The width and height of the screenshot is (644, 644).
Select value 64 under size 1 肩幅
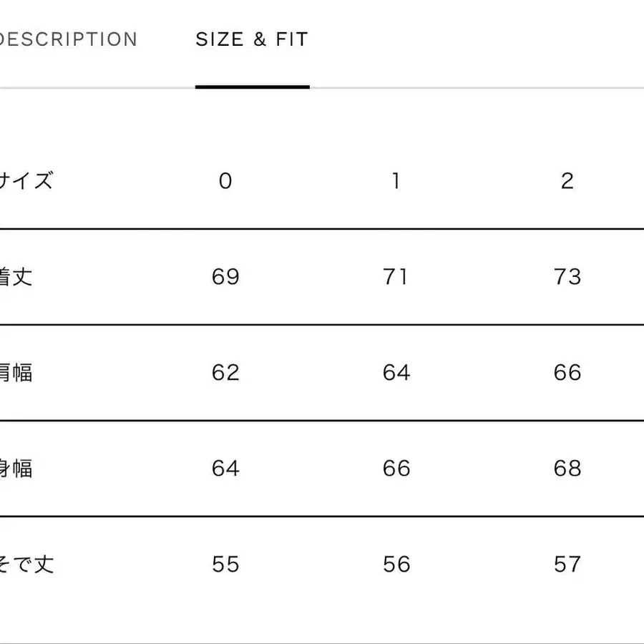(x=396, y=373)
